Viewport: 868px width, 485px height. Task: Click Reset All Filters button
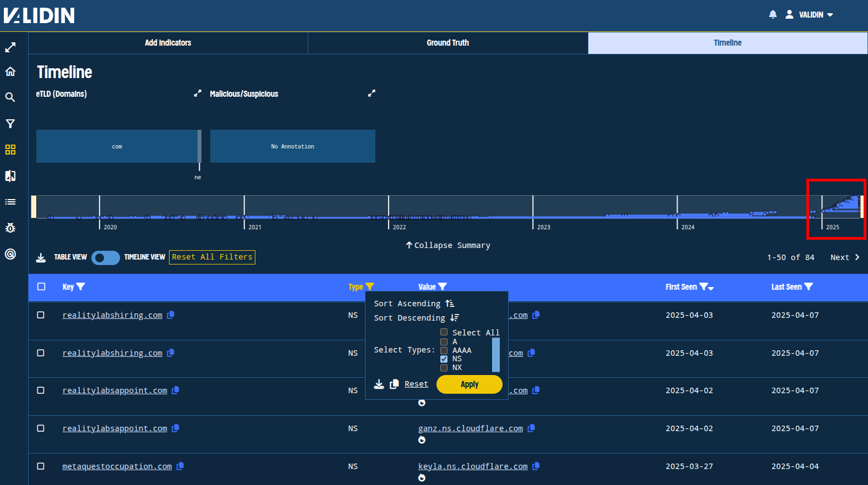pos(212,257)
